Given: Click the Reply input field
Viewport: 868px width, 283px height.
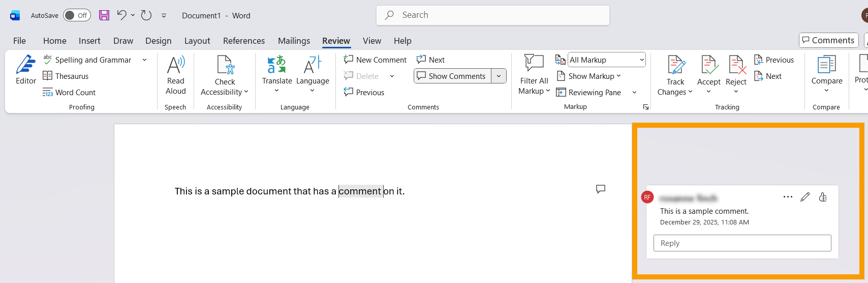Looking at the screenshot, I should (x=742, y=243).
